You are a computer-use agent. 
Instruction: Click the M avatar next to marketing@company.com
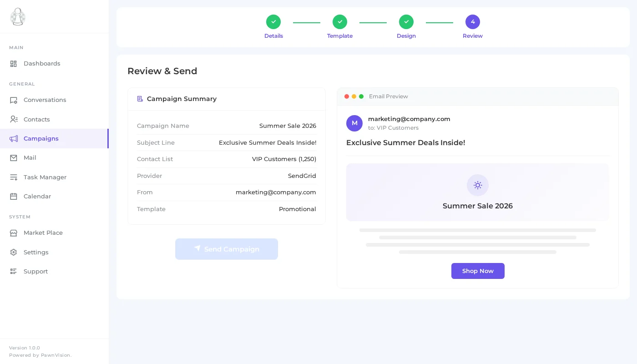coord(354,123)
